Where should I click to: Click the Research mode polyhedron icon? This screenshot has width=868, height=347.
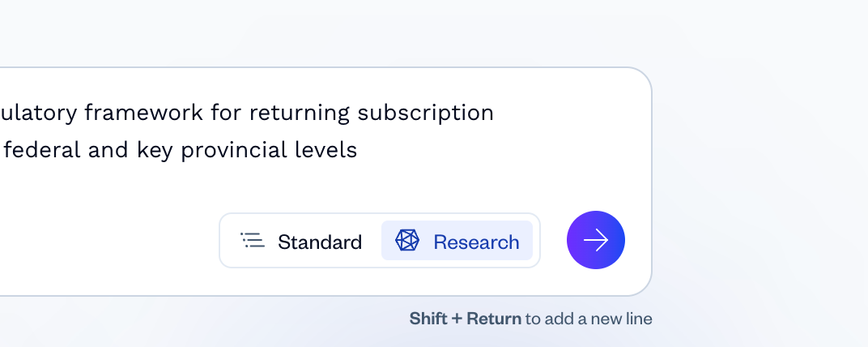click(407, 241)
